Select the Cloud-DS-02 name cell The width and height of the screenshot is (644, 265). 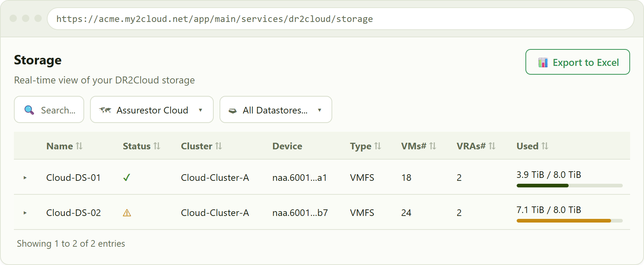[x=74, y=213]
